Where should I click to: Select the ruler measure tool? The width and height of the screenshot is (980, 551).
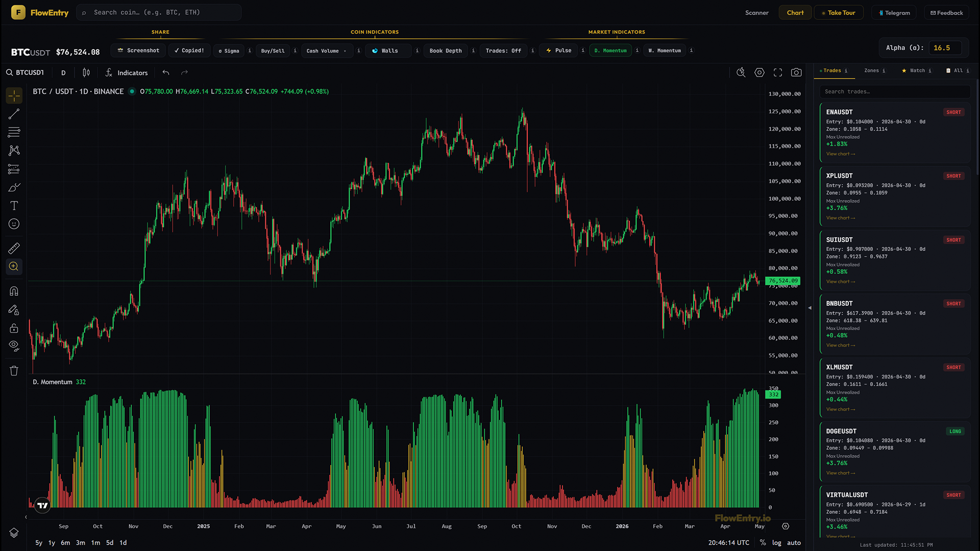(14, 248)
